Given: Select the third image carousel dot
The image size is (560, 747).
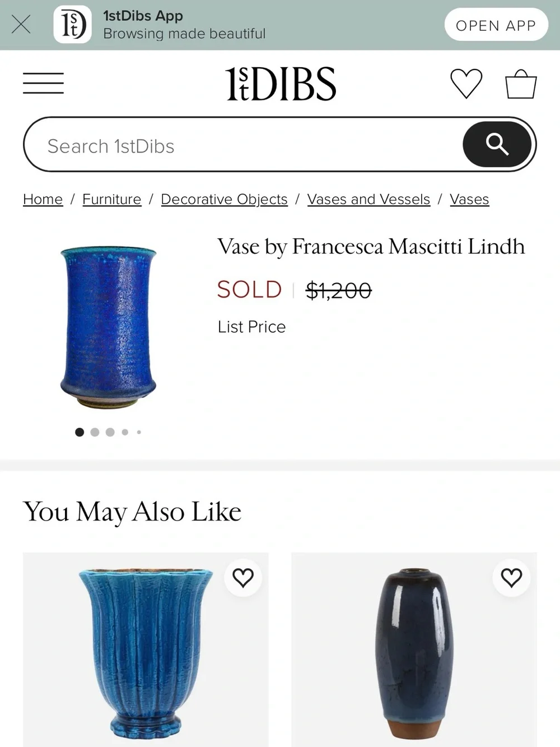Looking at the screenshot, I should (x=110, y=432).
